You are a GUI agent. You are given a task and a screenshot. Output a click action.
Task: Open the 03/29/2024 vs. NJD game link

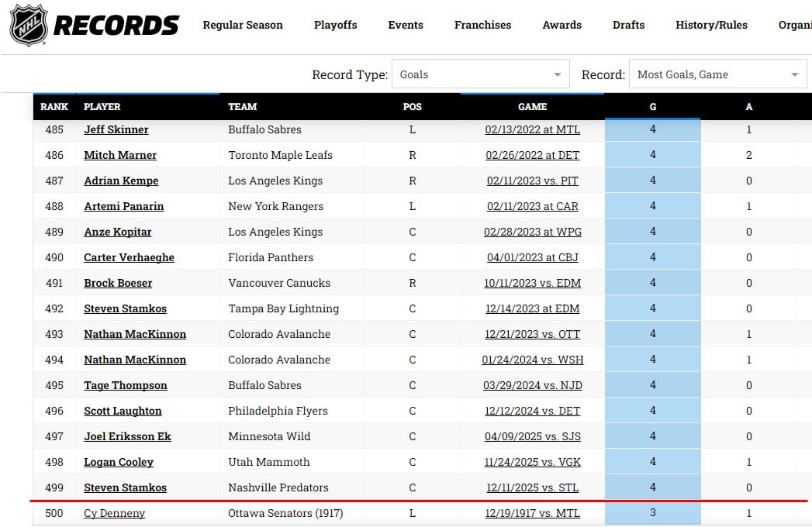pyautogui.click(x=532, y=385)
